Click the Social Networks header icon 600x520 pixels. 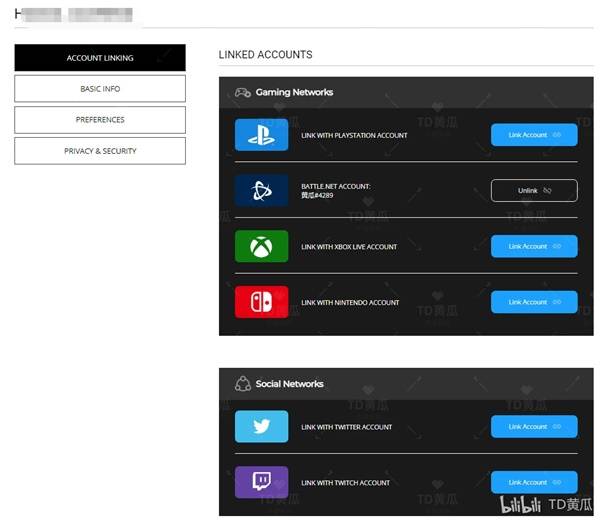(x=242, y=384)
